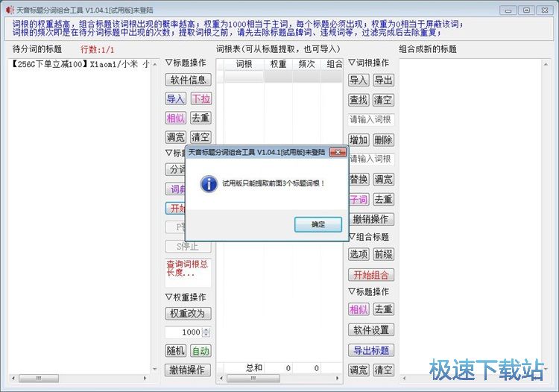Screen dimensions: 559x392
Task: Click the 权重改为 button
Action: click(x=189, y=313)
